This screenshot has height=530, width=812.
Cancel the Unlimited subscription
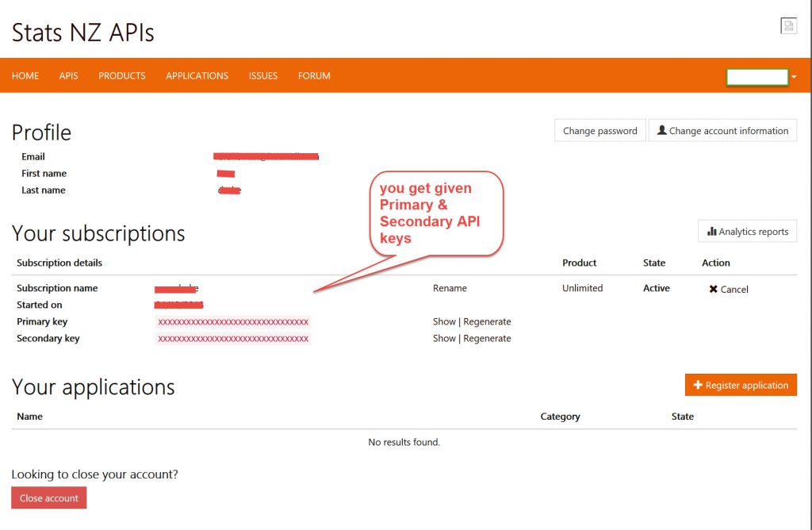[x=728, y=290]
